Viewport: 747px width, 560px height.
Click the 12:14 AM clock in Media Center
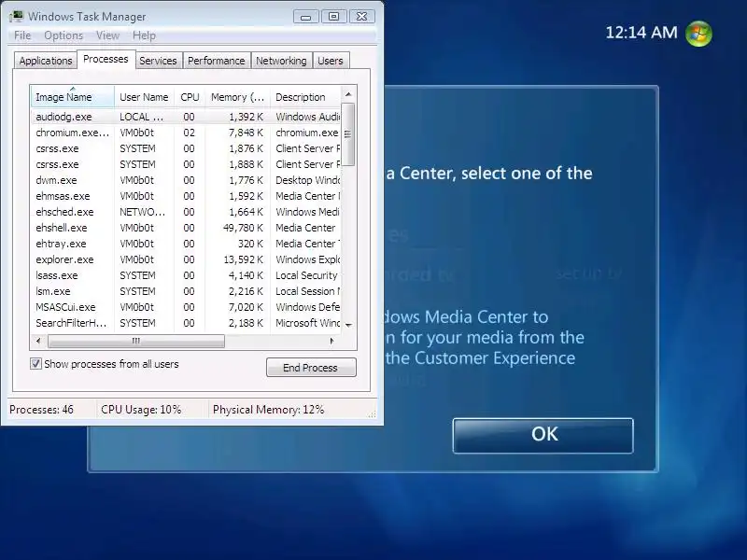641,33
